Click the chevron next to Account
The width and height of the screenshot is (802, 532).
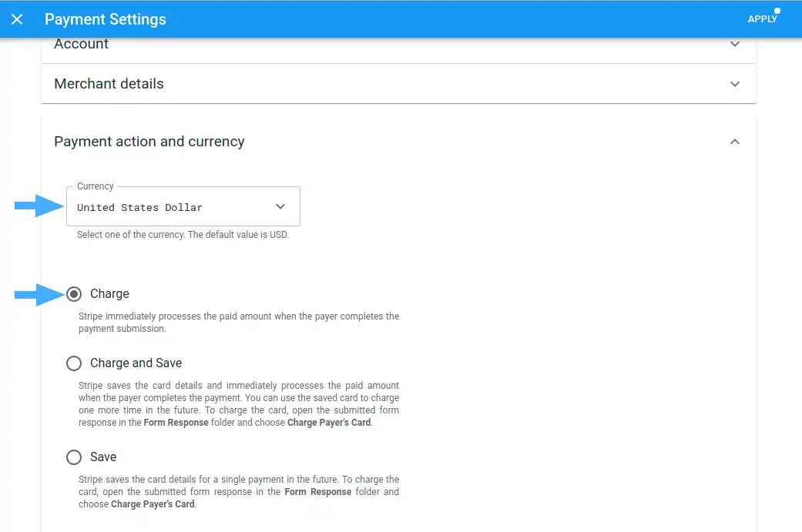click(735, 45)
